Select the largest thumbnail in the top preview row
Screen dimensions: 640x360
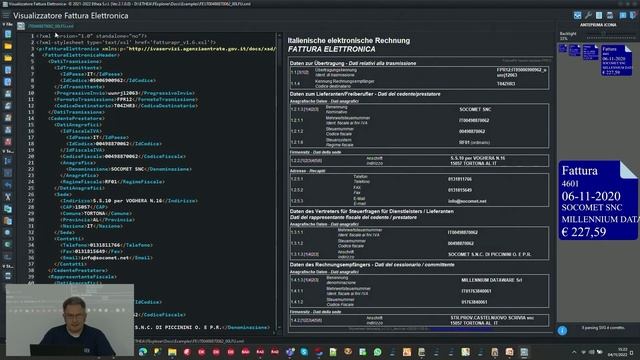(x=616, y=60)
